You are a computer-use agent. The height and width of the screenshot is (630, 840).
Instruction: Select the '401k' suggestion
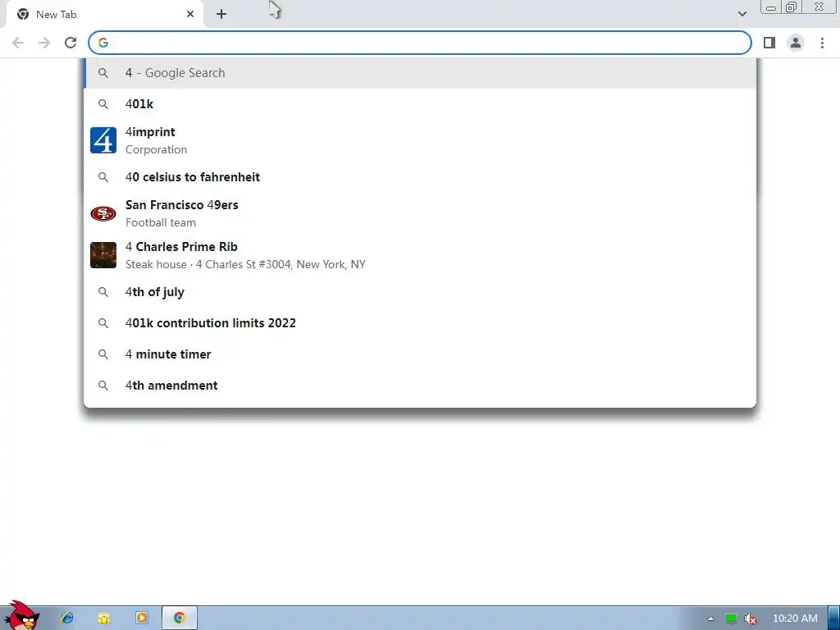pyautogui.click(x=420, y=104)
